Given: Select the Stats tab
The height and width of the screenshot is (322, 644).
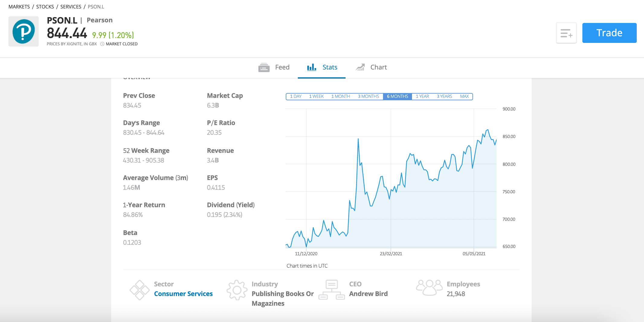Looking at the screenshot, I should click(x=322, y=67).
